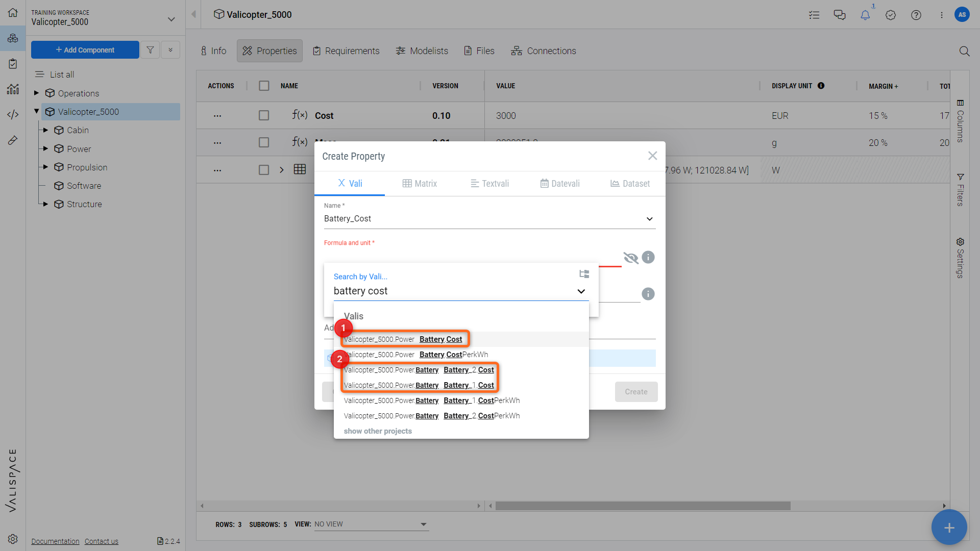
Task: Open the test hammer sidebar icon
Action: pyautogui.click(x=13, y=140)
